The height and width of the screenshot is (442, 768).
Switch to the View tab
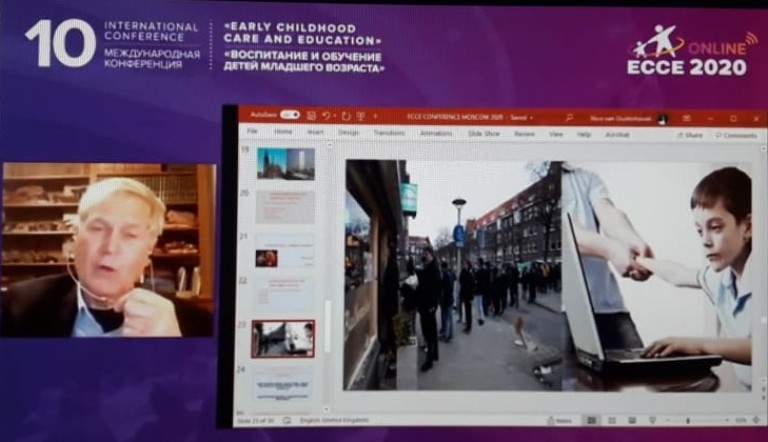point(555,134)
